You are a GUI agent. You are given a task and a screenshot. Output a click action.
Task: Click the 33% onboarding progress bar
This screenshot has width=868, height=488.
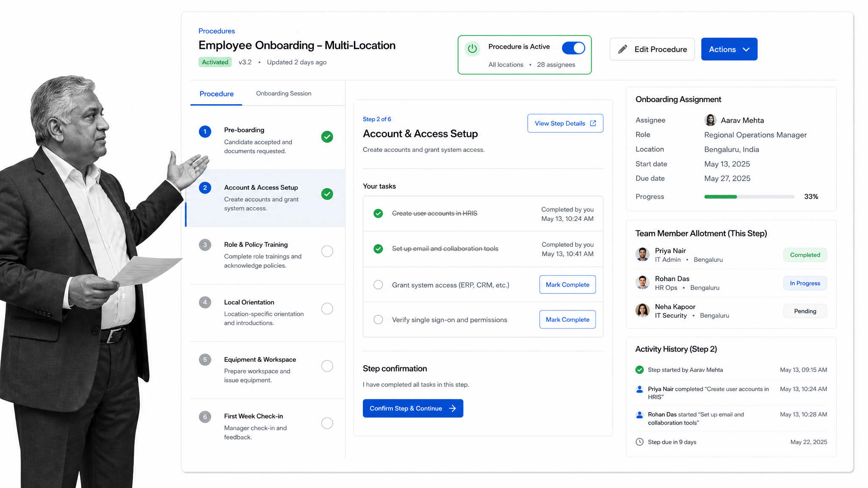(749, 197)
